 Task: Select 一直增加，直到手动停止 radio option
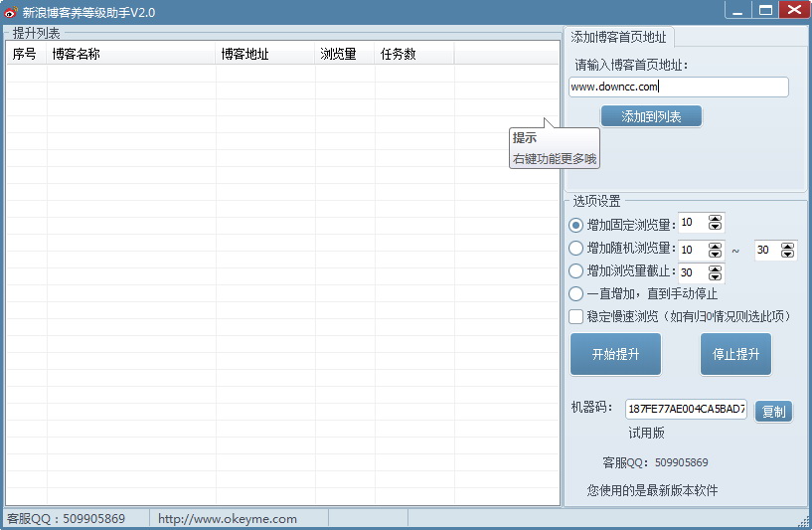[575, 293]
